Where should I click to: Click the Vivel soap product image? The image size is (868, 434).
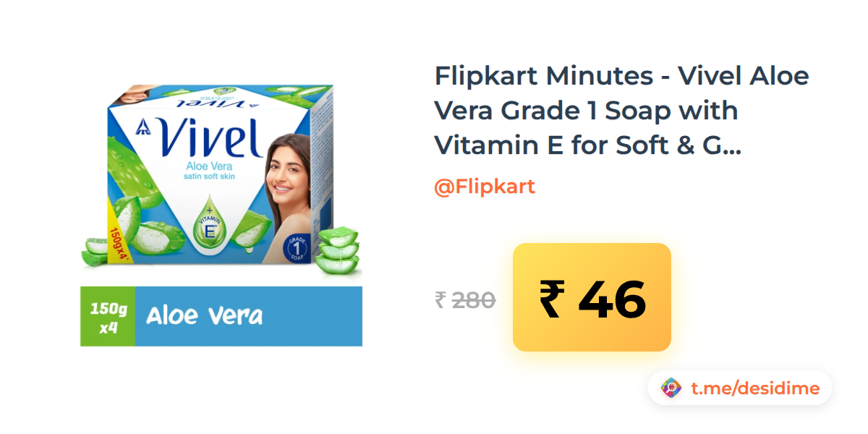(221, 181)
